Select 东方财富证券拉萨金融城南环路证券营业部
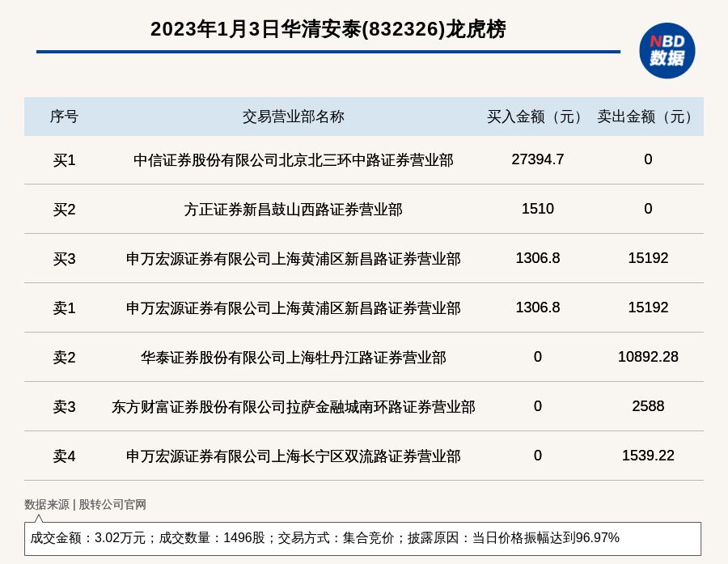This screenshot has width=728, height=564. click(294, 407)
